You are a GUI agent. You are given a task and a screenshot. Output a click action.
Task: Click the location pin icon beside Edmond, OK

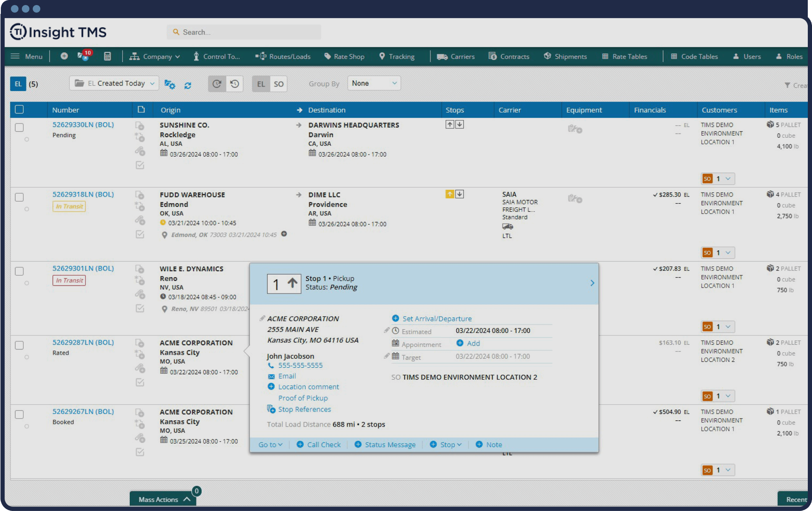[164, 235]
